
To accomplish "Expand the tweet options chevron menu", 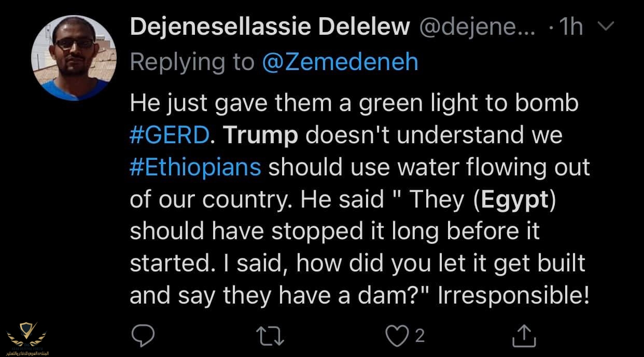I will click(606, 26).
